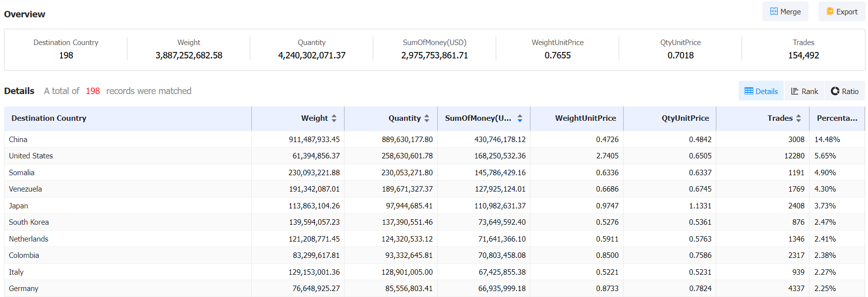The height and width of the screenshot is (297, 868).
Task: Sort by Weight column arrows
Action: click(x=334, y=118)
